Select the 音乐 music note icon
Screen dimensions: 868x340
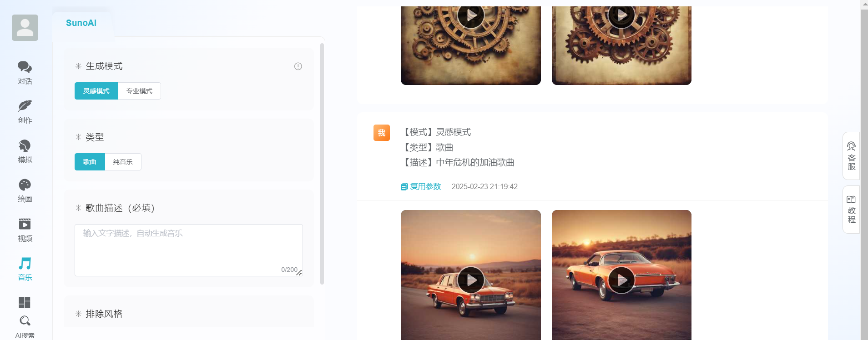coord(25,264)
